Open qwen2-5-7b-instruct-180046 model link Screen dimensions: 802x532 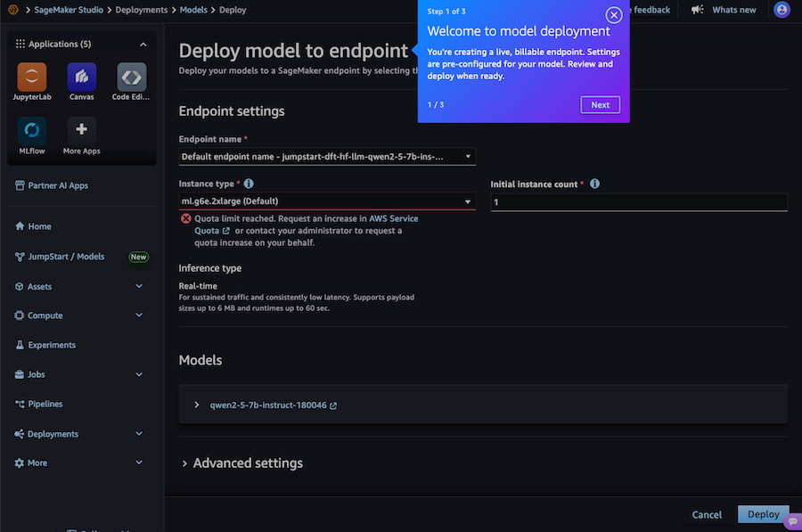click(274, 405)
